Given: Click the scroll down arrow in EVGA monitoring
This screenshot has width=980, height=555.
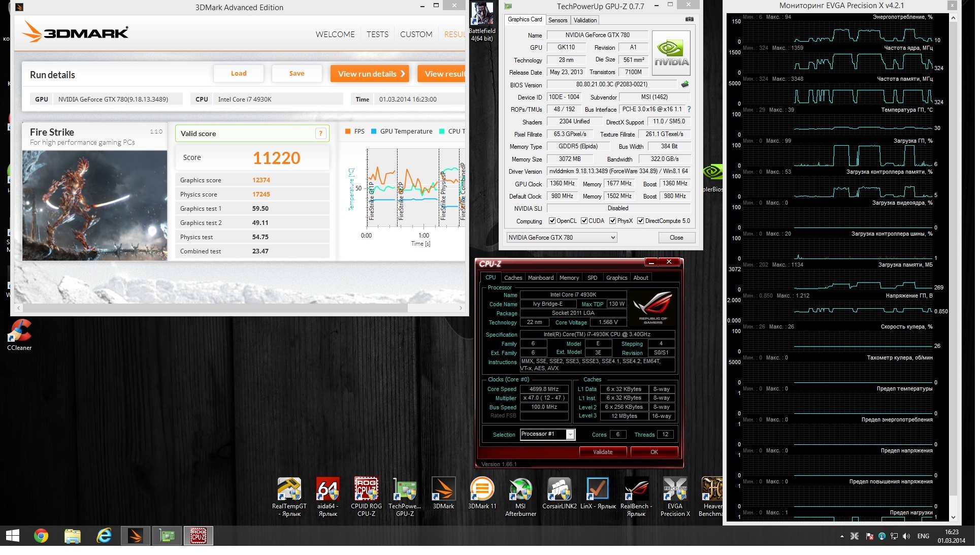Looking at the screenshot, I should [953, 517].
